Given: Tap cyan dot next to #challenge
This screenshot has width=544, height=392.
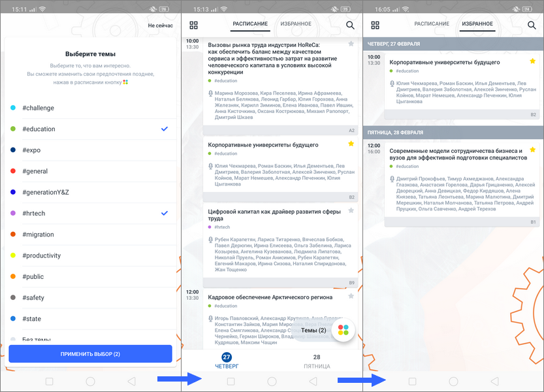Looking at the screenshot, I should pos(13,108).
